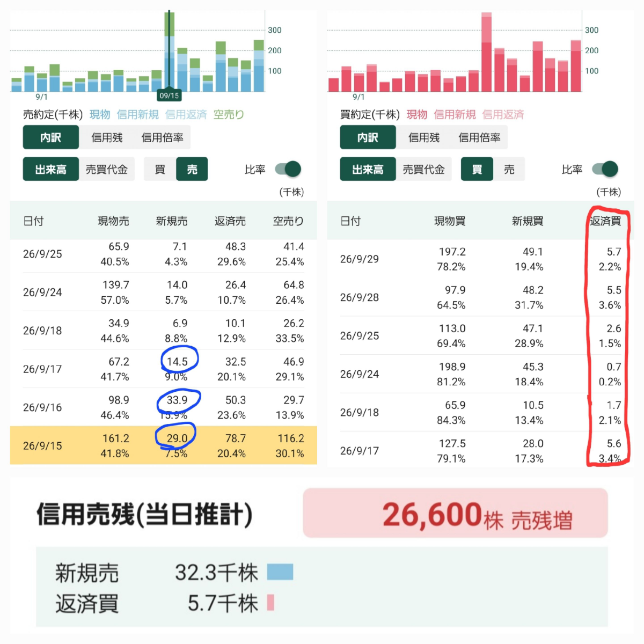The height and width of the screenshot is (644, 644).
Task: Click the circled 14.5 新規売 value
Action: coord(177,362)
